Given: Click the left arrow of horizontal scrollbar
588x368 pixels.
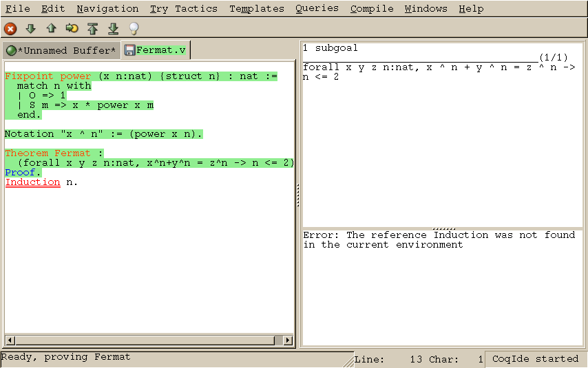Looking at the screenshot, I should 10,340.
